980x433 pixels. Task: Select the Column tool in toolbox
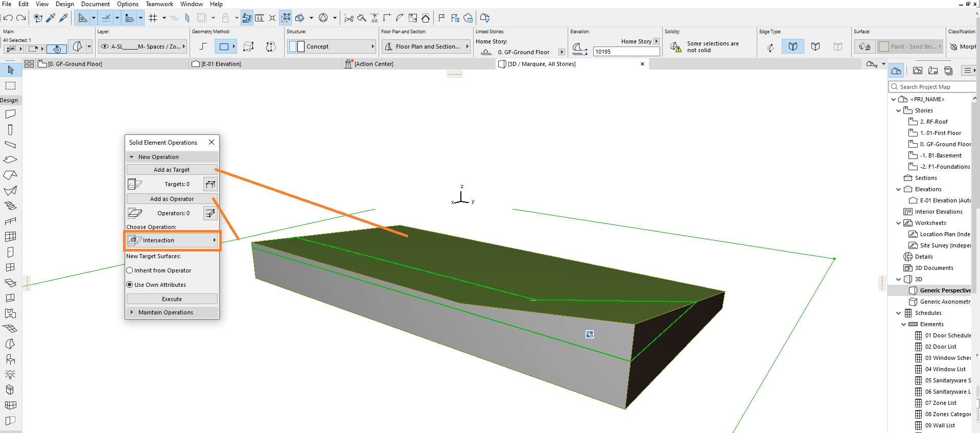pyautogui.click(x=10, y=129)
